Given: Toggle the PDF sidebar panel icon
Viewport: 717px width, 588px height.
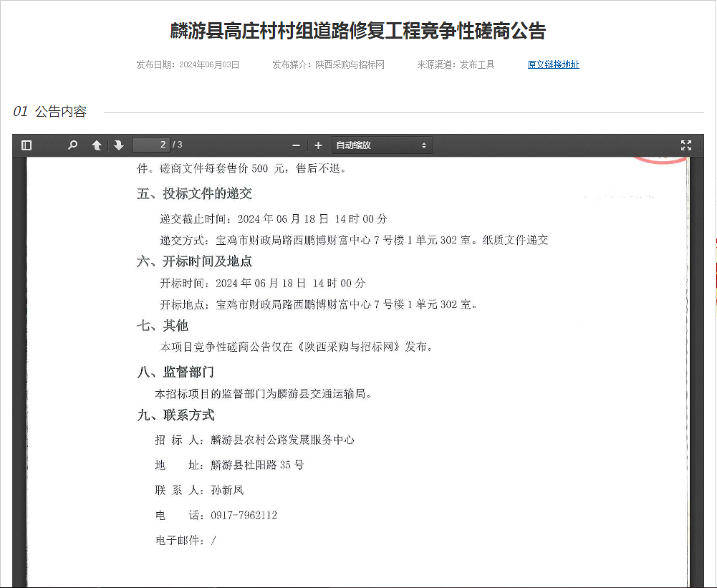Looking at the screenshot, I should (27, 145).
